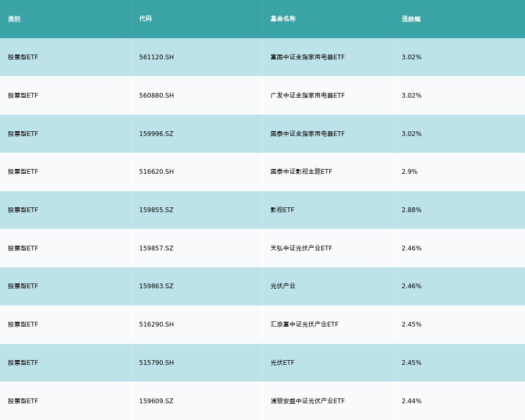The image size is (525, 420).
Task: Open fund name 富国中证全指家用电器ETF
Action: 308,57
